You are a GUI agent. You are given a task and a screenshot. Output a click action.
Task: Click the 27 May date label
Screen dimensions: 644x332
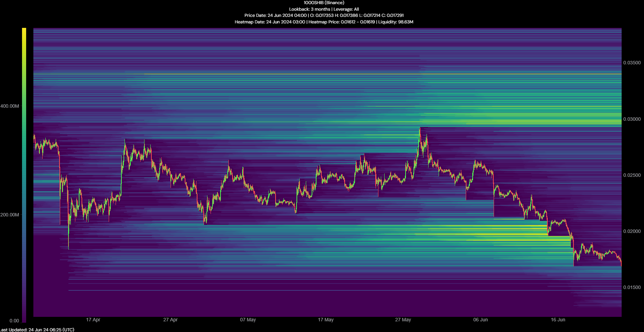click(403, 320)
